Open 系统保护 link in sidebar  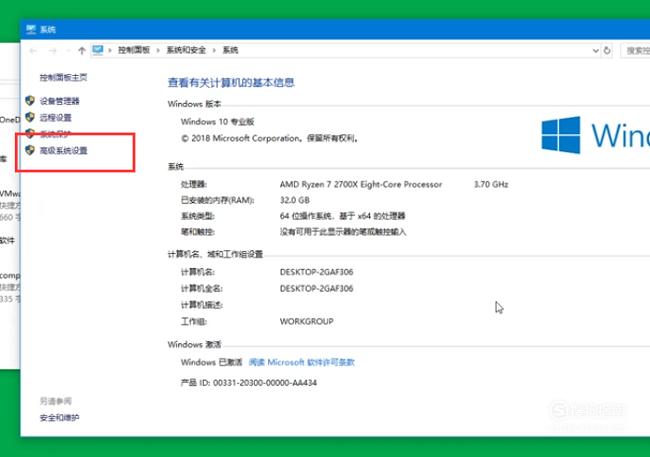click(56, 134)
